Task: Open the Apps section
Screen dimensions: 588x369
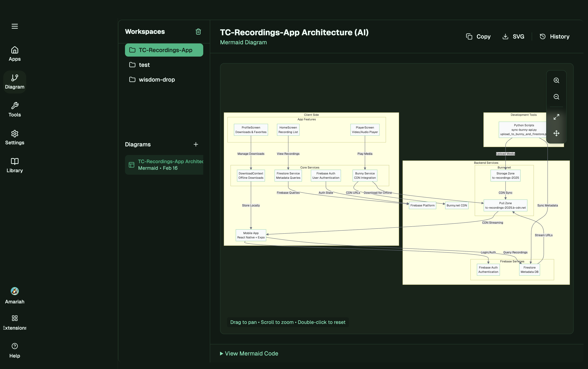Action: click(x=15, y=54)
